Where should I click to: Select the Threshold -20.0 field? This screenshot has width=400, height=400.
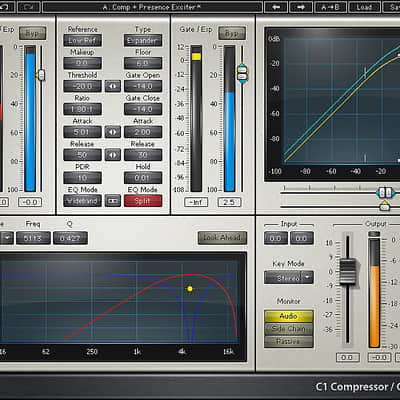tap(82, 86)
